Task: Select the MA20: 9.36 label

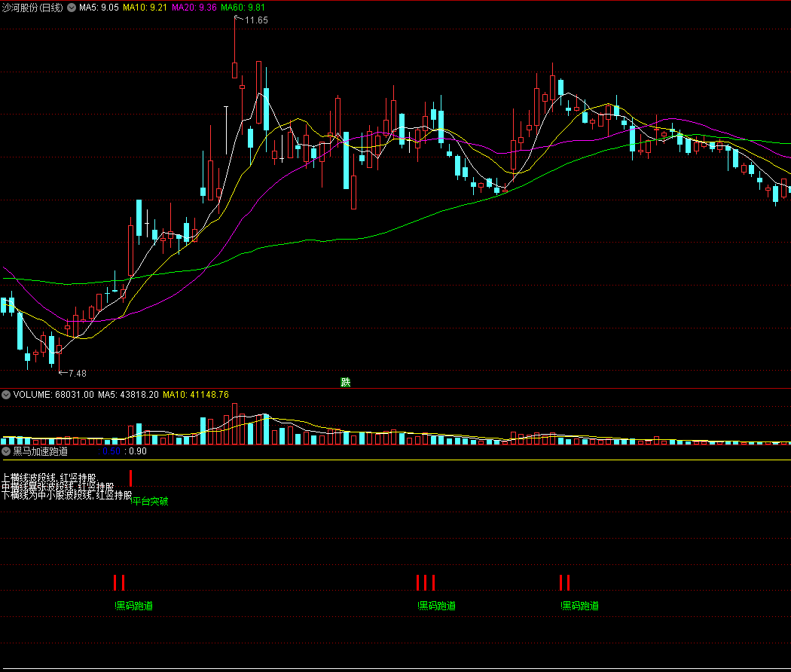Action: pos(194,8)
